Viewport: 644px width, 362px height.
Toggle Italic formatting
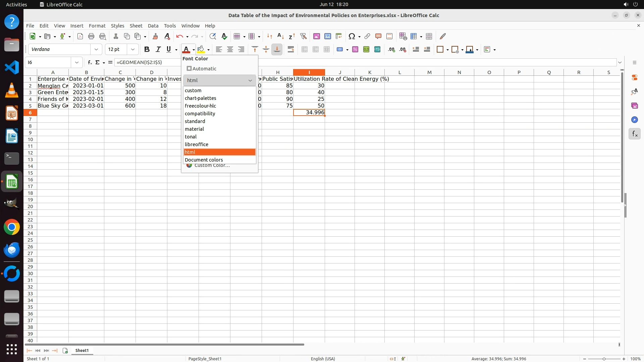[158, 50]
